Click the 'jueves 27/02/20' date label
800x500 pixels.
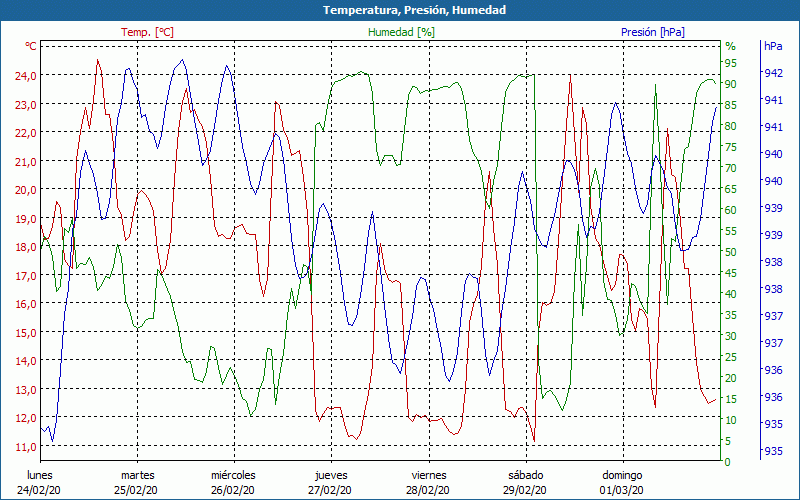click(331, 483)
